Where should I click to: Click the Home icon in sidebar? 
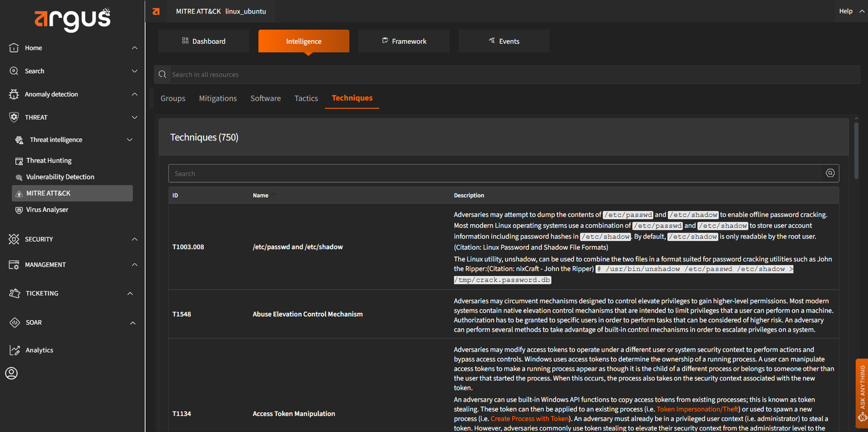point(14,48)
